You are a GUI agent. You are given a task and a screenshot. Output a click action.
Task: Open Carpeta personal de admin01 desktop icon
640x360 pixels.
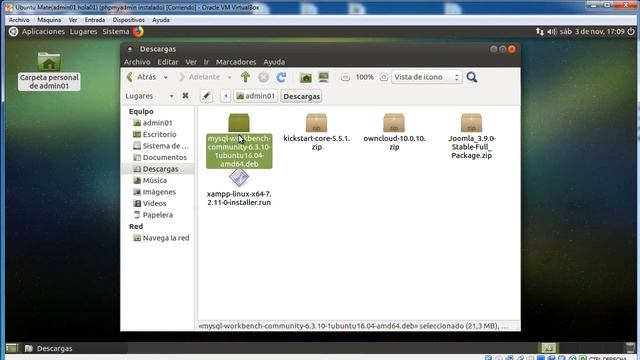[x=49, y=71]
